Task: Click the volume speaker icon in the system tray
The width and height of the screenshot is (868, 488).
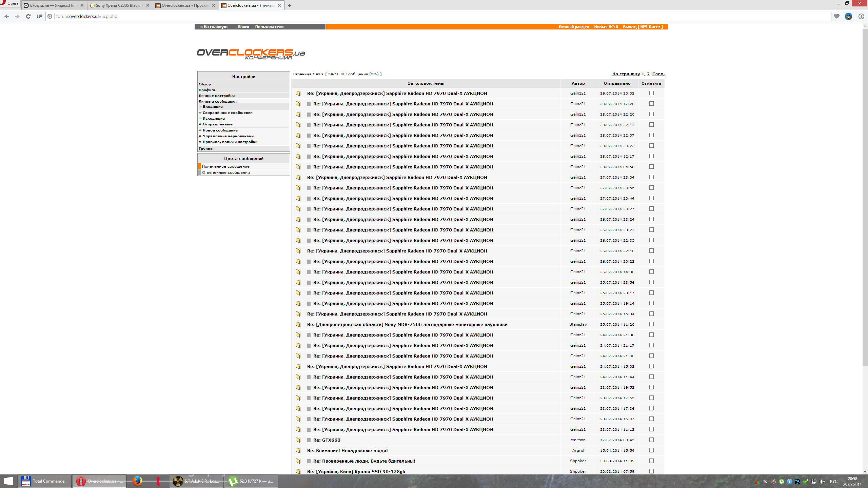Action: 822,482
